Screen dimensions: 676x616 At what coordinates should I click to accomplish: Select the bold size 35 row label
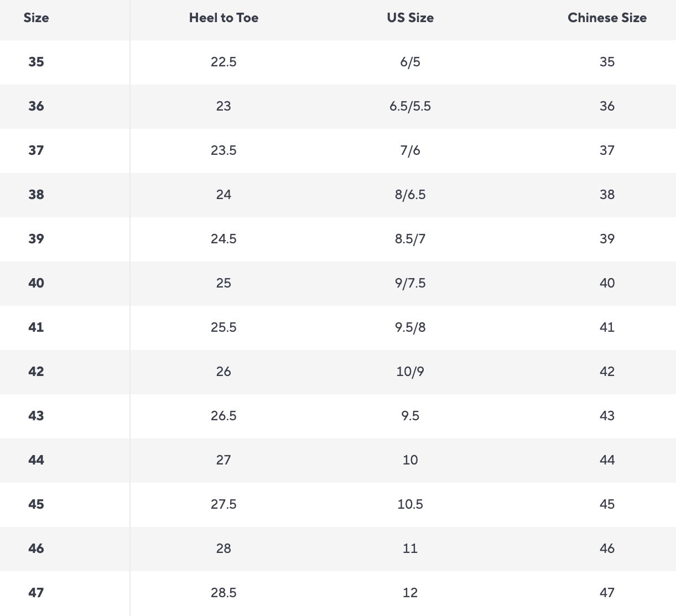coord(36,62)
